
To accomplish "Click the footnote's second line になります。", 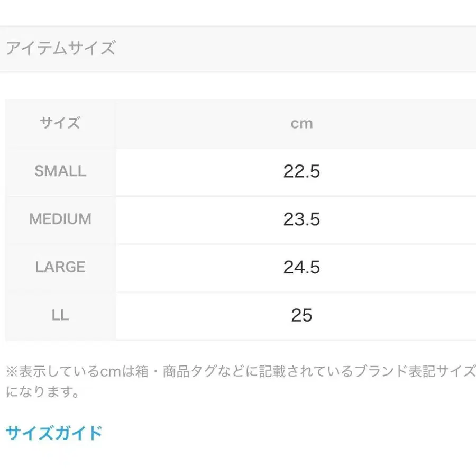I will click(43, 392).
